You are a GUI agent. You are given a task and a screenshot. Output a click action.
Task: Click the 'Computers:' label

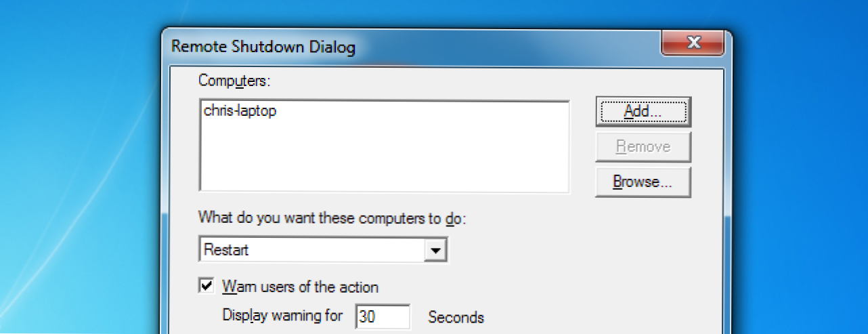(x=234, y=81)
